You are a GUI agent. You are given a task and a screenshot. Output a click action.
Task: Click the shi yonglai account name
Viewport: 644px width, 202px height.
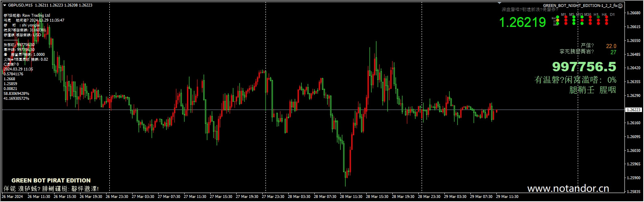click(31, 25)
